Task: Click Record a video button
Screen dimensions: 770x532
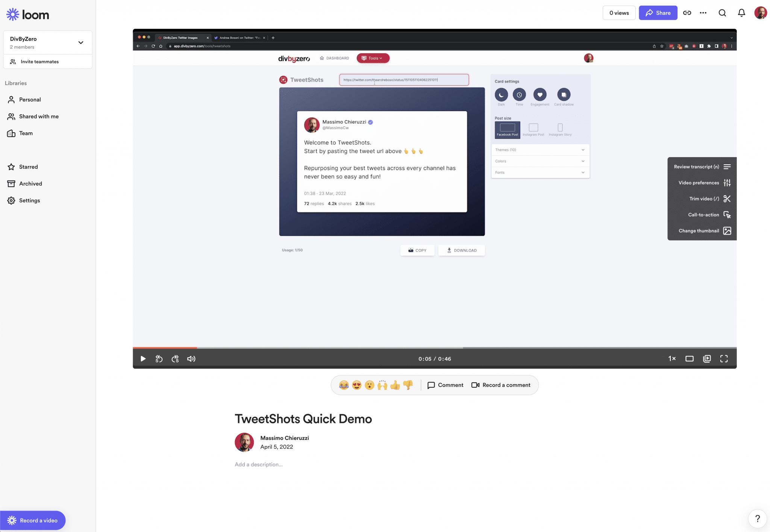Action: pos(33,520)
